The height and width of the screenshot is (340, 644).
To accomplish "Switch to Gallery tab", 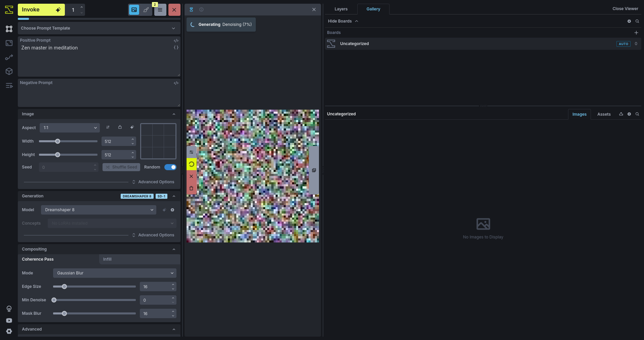I will (373, 9).
